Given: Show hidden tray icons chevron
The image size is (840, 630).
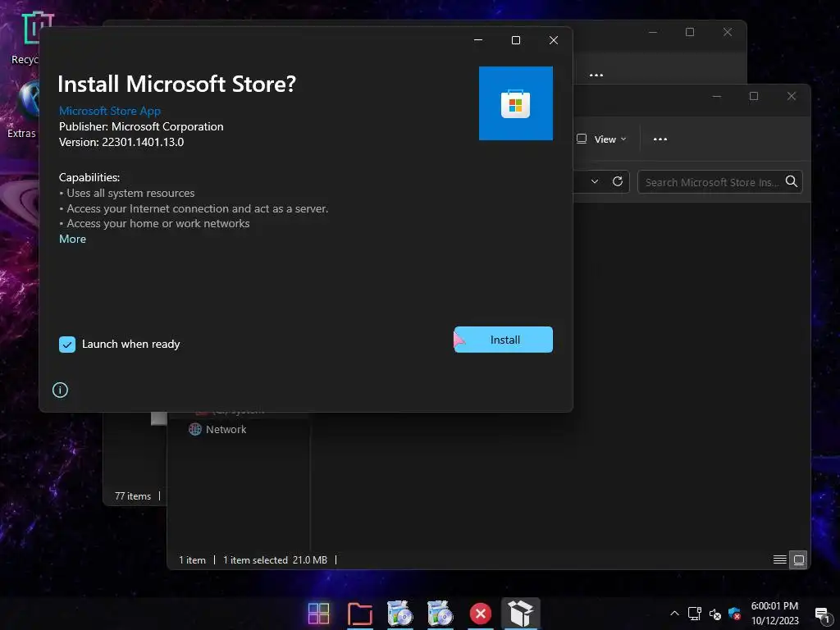Looking at the screenshot, I should [x=674, y=614].
